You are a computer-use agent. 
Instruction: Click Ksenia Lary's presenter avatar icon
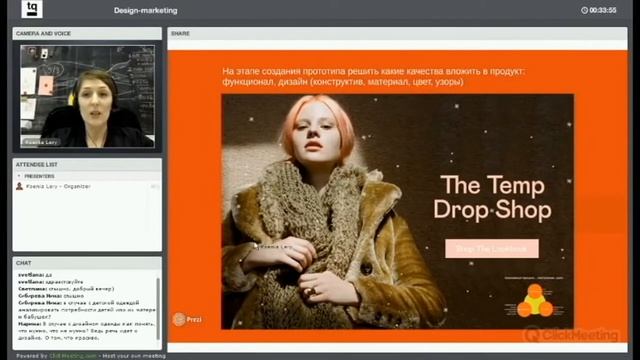(x=19, y=186)
